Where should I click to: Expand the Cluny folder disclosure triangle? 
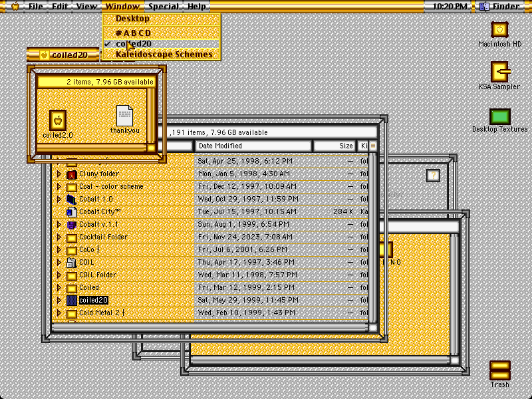(59, 174)
